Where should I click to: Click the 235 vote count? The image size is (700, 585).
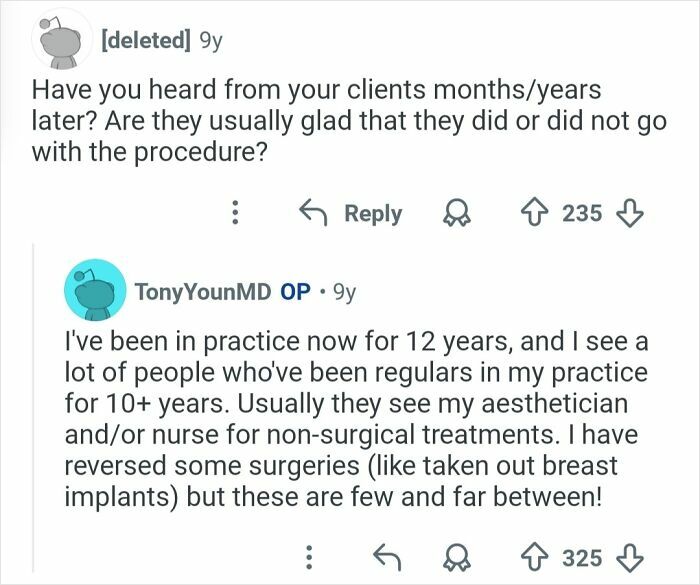pos(583,214)
